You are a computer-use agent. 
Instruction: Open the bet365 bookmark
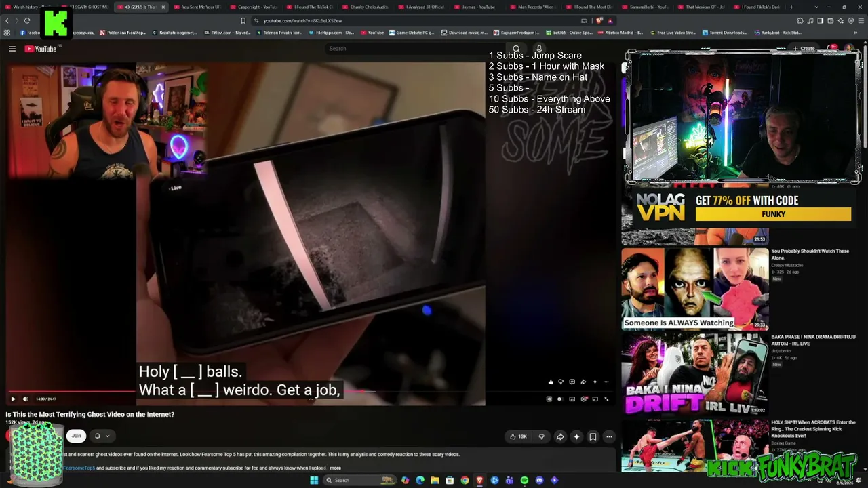568,33
